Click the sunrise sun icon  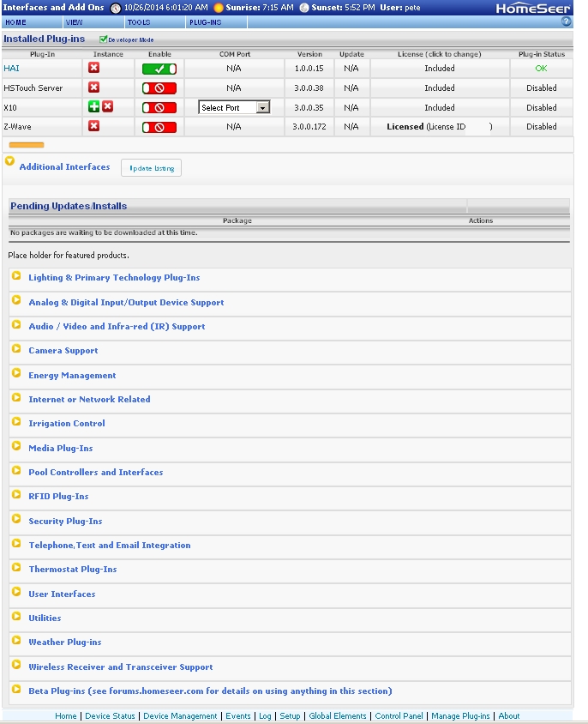(219, 8)
